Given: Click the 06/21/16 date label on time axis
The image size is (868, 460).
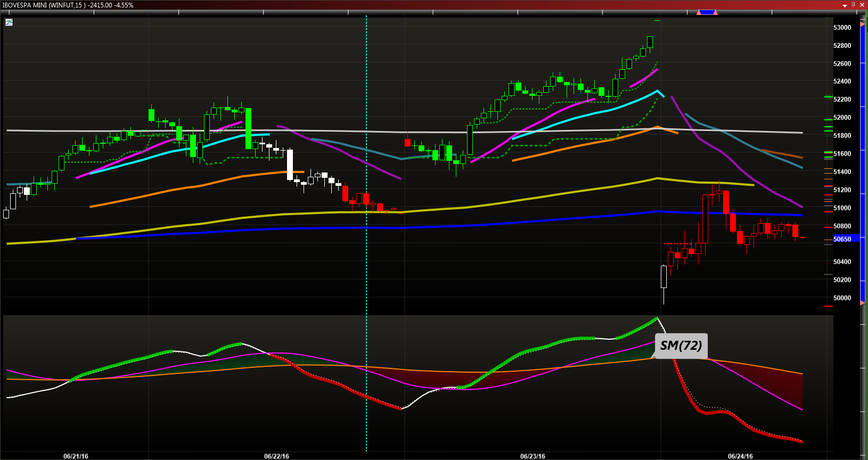Looking at the screenshot, I should click(x=76, y=456).
